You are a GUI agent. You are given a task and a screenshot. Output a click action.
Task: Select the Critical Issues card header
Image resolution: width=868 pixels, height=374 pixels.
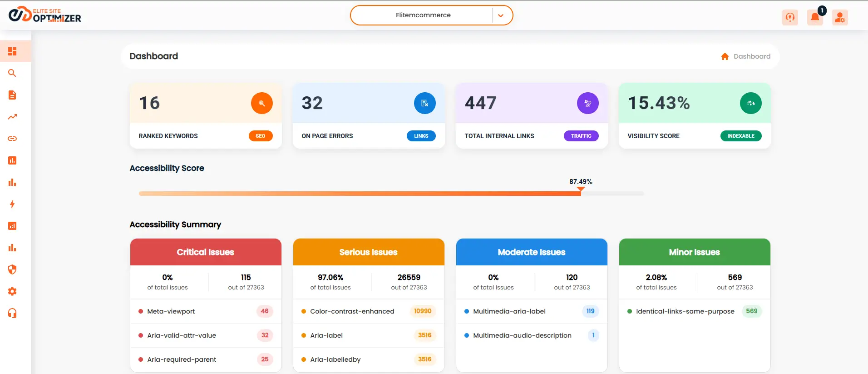pyautogui.click(x=206, y=252)
